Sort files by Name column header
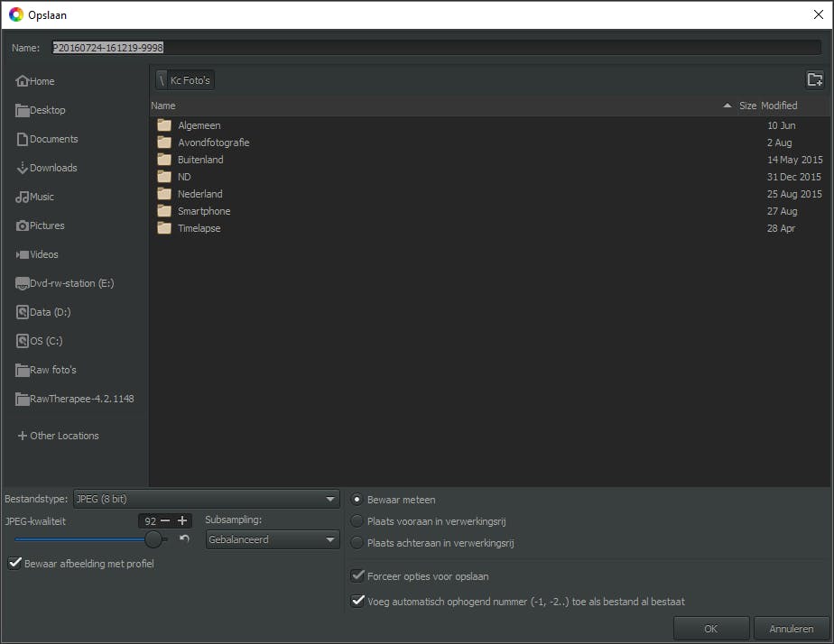This screenshot has width=834, height=644. click(162, 106)
